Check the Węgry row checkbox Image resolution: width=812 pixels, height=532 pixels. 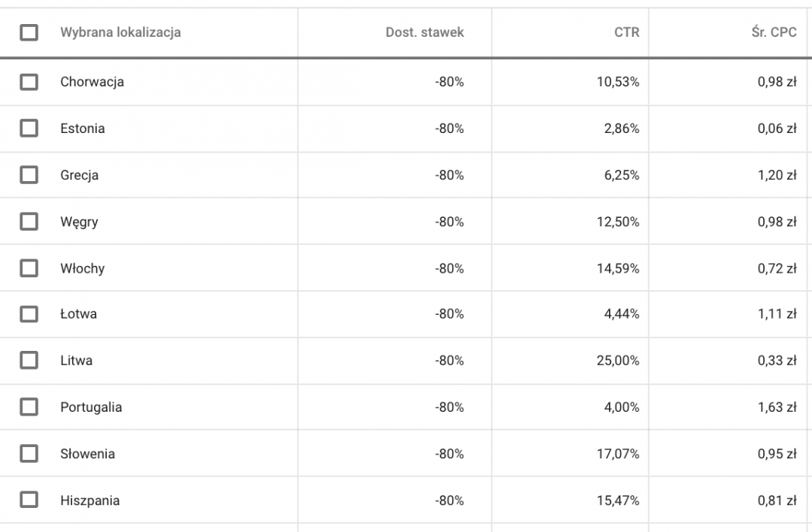click(x=29, y=222)
